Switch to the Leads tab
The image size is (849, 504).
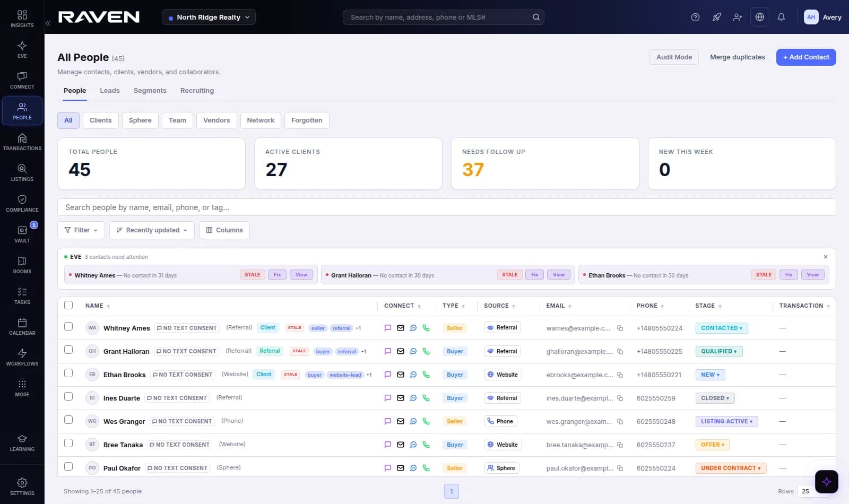point(110,91)
